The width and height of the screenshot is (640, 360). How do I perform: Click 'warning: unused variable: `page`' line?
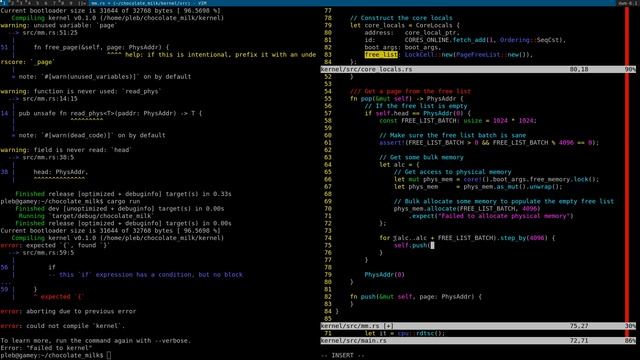tap(59, 25)
